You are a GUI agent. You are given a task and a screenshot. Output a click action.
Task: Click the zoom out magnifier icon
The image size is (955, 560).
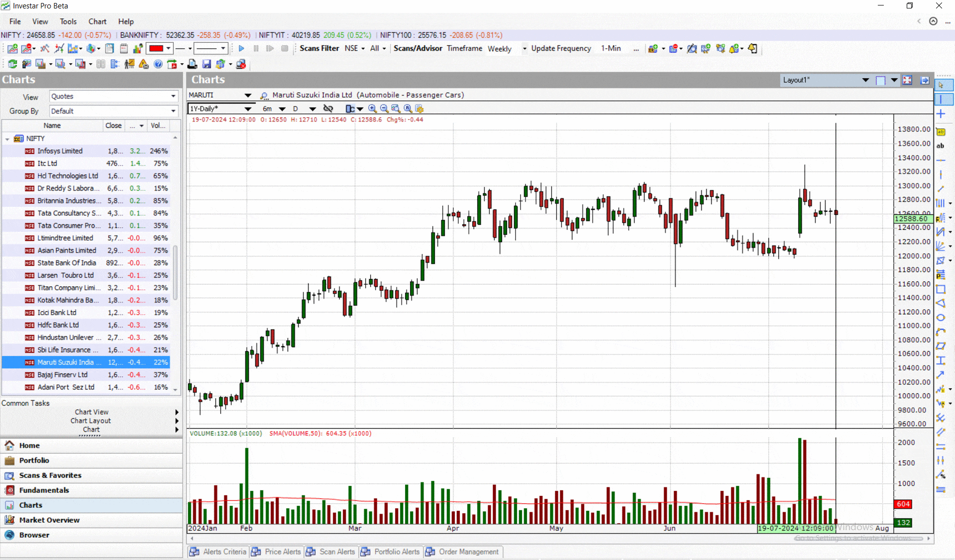pos(384,109)
